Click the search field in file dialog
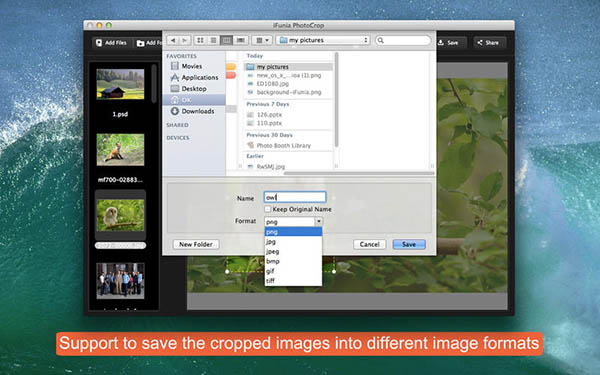600x375 pixels. (x=403, y=40)
